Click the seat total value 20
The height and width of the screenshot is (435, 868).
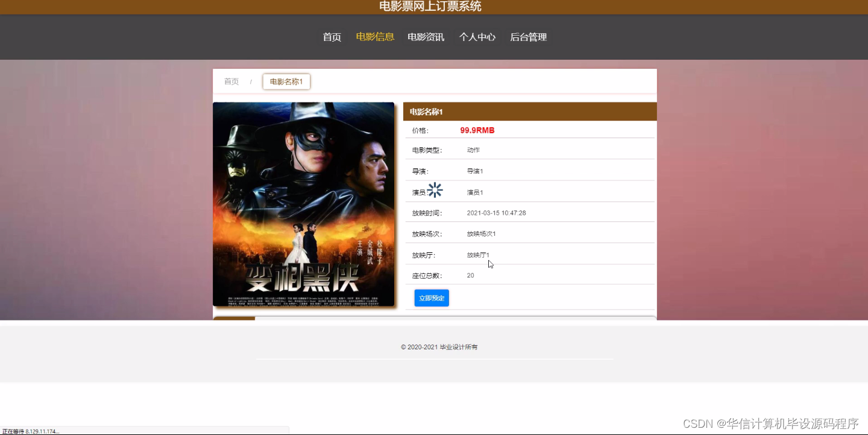(x=470, y=276)
